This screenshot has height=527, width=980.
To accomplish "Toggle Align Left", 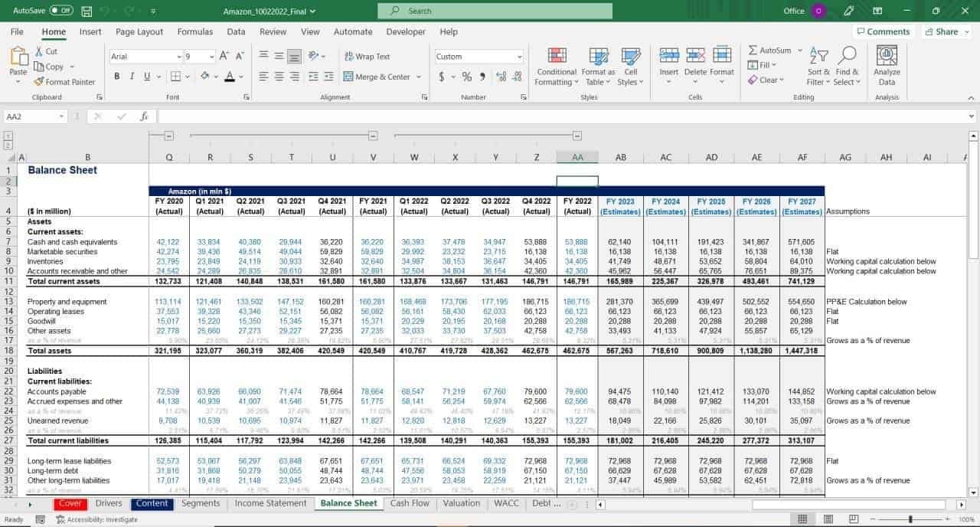I will (x=263, y=76).
